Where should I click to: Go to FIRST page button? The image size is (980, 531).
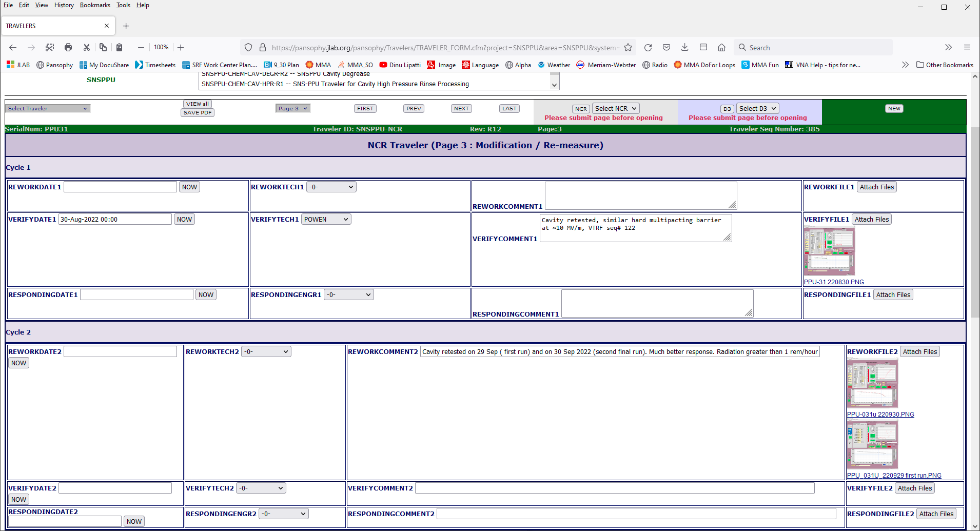tap(365, 108)
